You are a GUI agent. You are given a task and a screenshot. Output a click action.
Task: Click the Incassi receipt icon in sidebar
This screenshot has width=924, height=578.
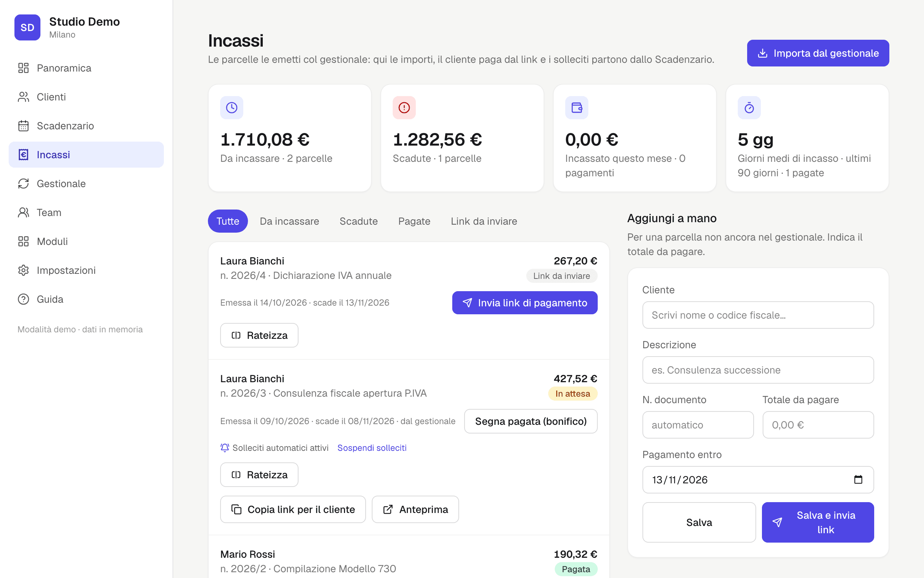tap(23, 155)
